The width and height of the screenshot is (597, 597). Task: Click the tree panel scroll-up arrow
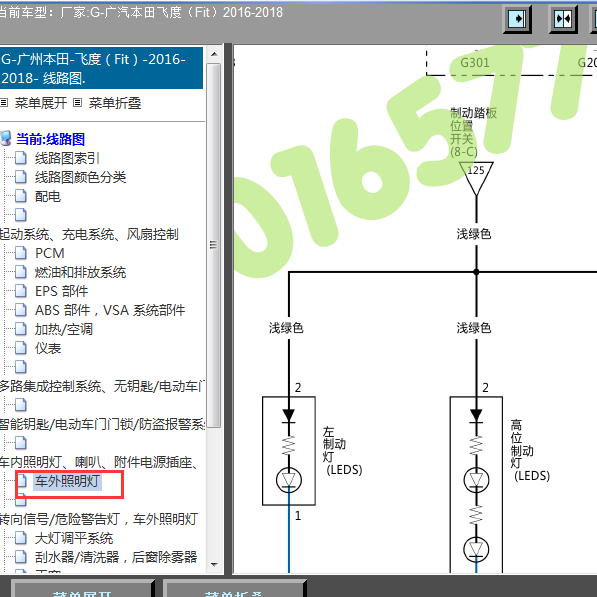[x=214, y=54]
